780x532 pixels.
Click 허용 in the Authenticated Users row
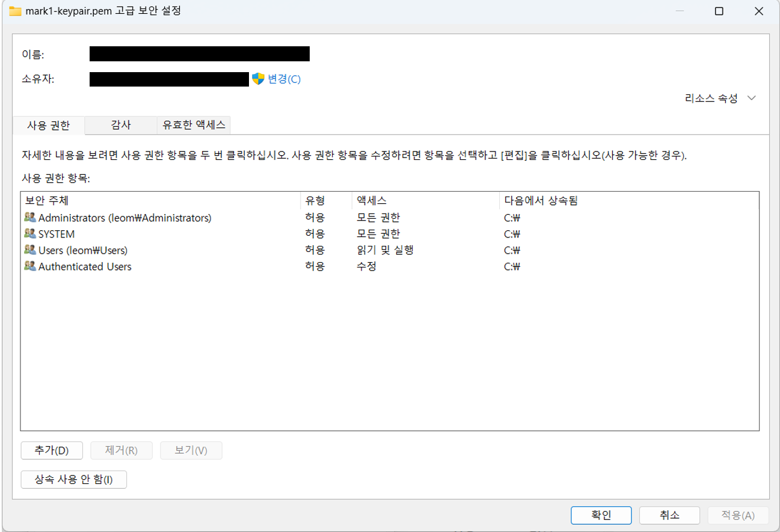[315, 266]
